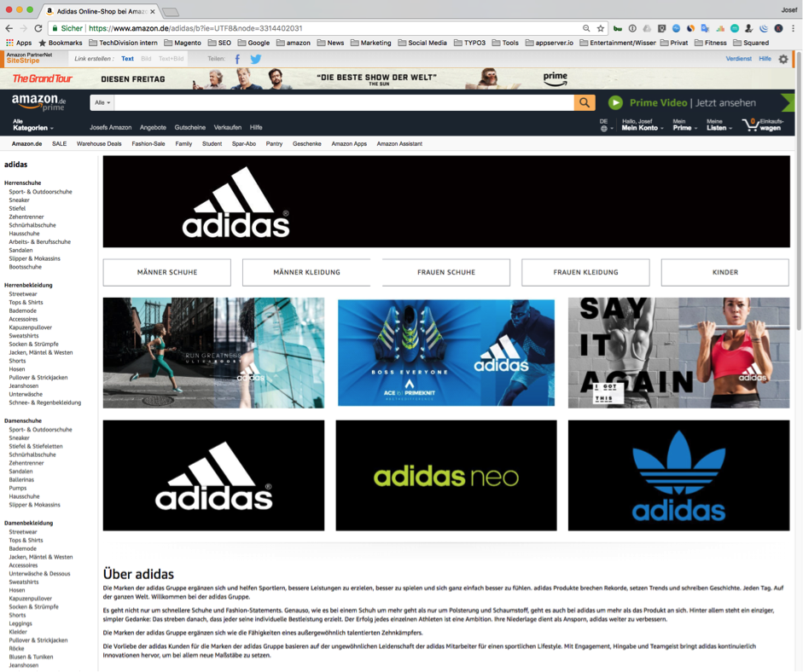Screen dimensions: 803x672
Task: Open Fashion-Sale in the sub-navigation
Action: [x=148, y=144]
